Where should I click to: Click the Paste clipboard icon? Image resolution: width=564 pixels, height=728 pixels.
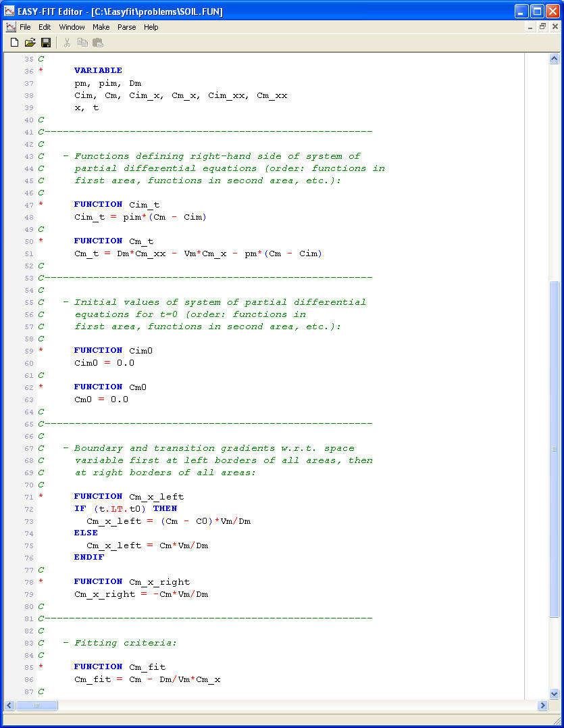point(98,43)
